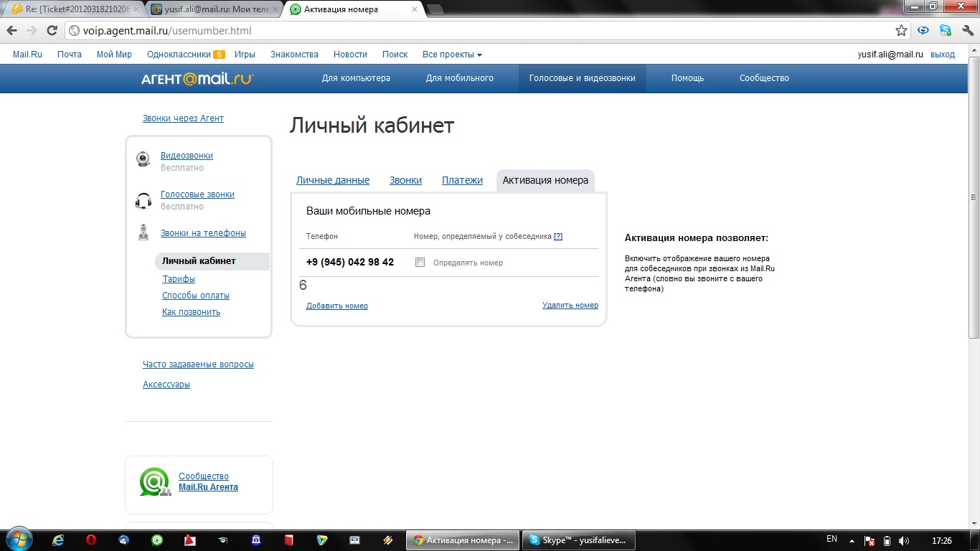The image size is (980, 551).
Task: Click the blue eye extension icon
Action: click(924, 31)
